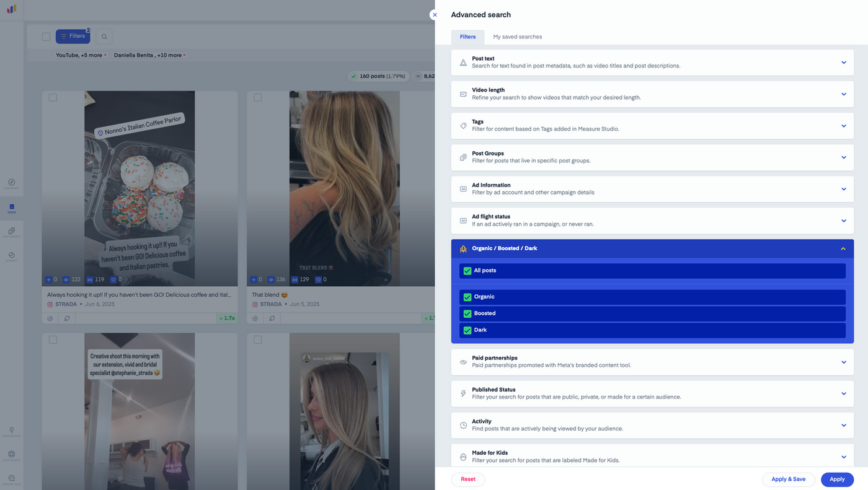Expand the Made for Kids chevron
Image resolution: width=868 pixels, height=490 pixels.
coord(843,457)
